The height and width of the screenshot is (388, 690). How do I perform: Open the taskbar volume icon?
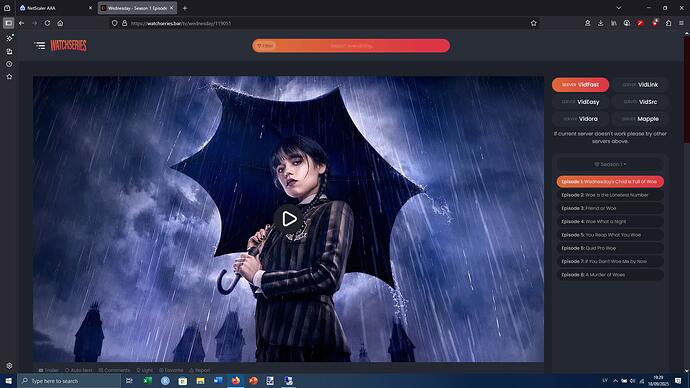pos(632,381)
